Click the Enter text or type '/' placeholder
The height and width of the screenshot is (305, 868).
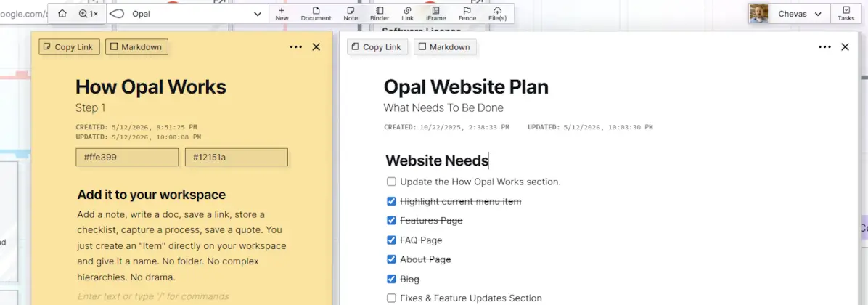tap(153, 296)
